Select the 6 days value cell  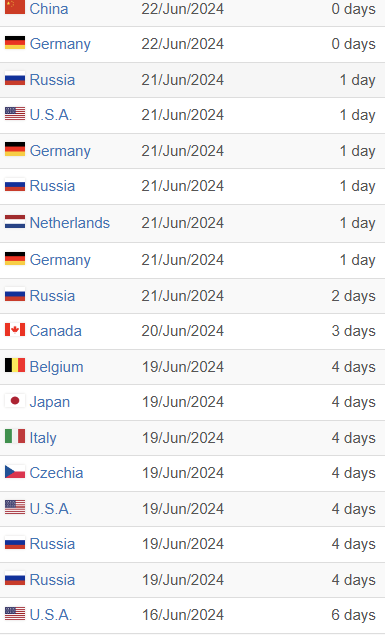tap(353, 615)
